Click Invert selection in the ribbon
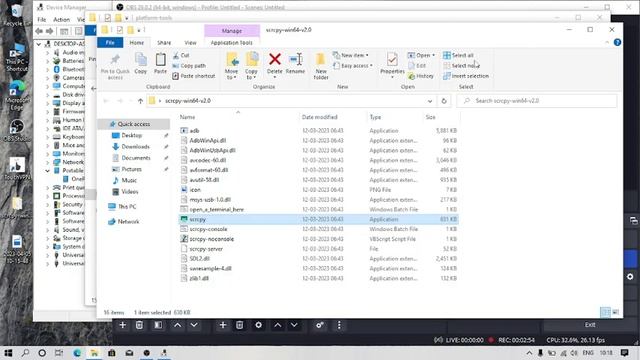 click(x=466, y=76)
